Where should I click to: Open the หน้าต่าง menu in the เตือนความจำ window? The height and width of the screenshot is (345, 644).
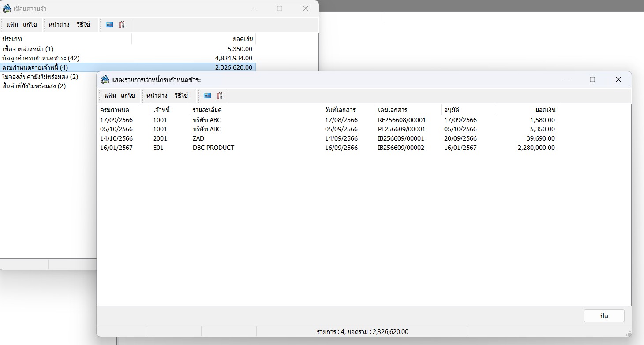point(59,25)
